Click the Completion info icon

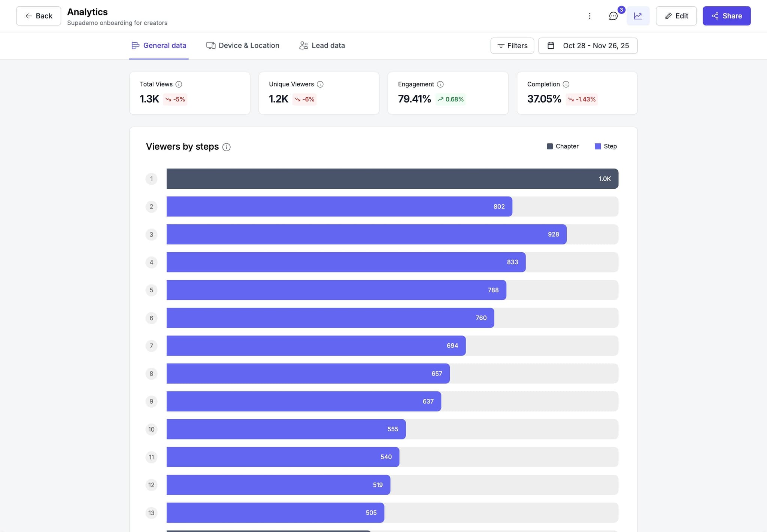(x=566, y=84)
